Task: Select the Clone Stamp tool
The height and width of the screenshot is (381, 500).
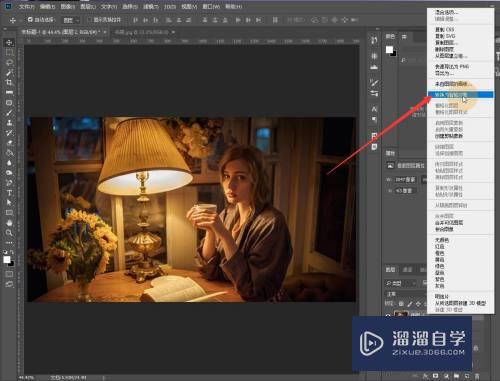Action: [x=9, y=123]
